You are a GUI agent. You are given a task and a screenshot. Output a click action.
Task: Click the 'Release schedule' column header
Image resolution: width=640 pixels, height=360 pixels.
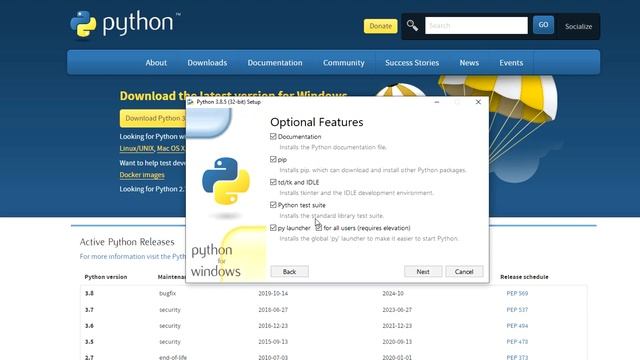[524, 277]
